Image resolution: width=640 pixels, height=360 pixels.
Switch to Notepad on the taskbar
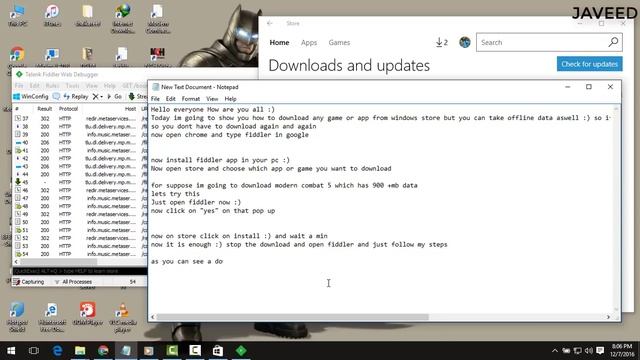(x=126, y=351)
